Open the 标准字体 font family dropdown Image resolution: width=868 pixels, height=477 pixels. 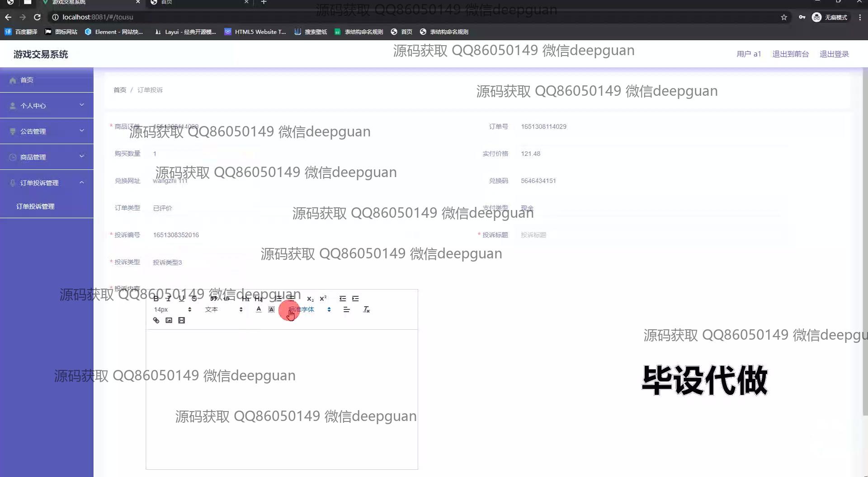pos(310,309)
